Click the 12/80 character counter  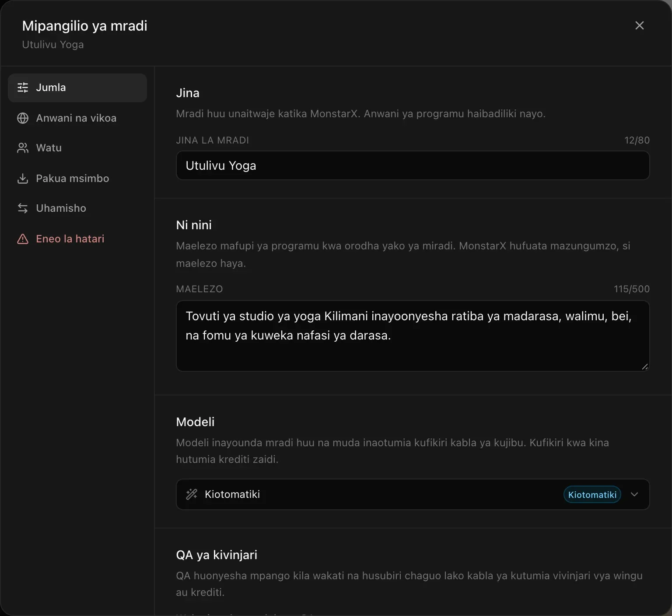(x=637, y=140)
